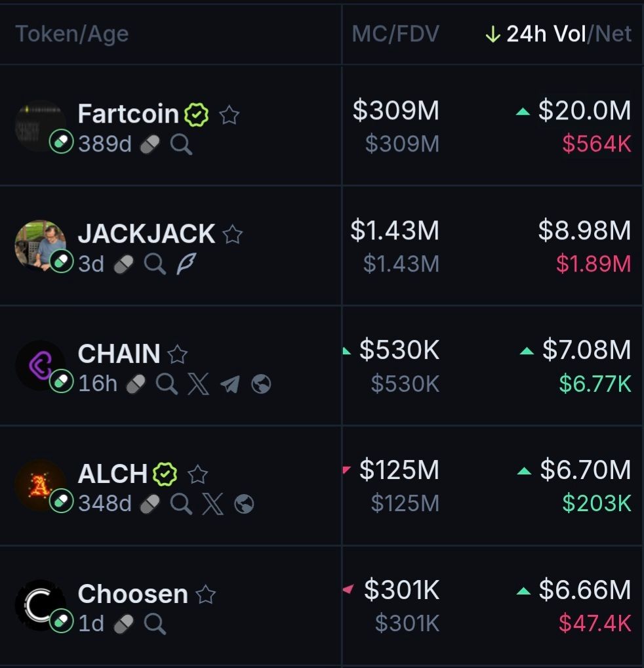Open ALCH's website globe icon
This screenshot has width=644, height=668.
244,504
